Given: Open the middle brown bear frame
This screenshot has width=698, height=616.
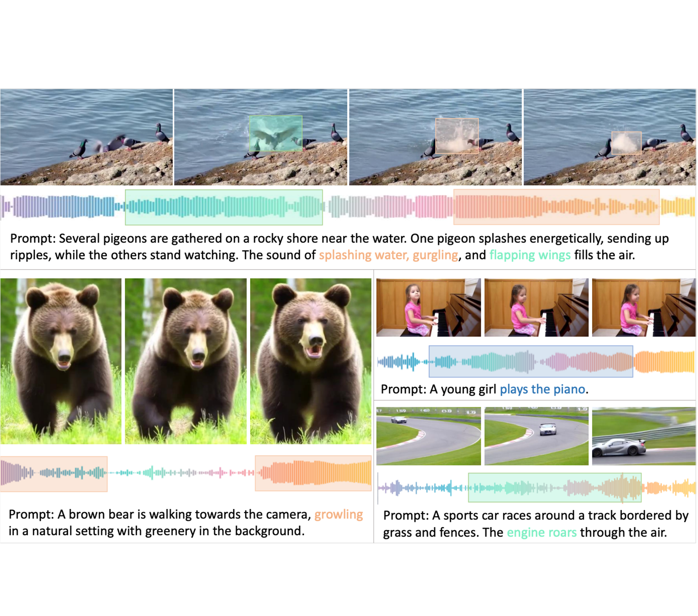Looking at the screenshot, I should (185, 361).
